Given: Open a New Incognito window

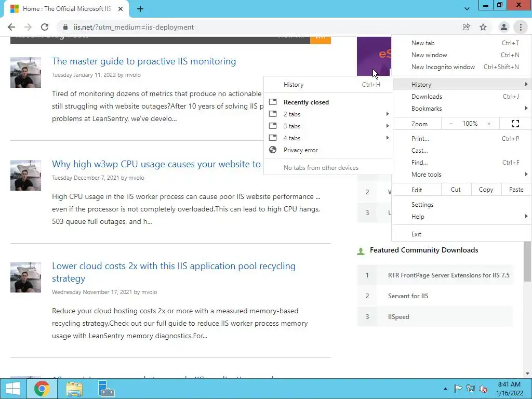Looking at the screenshot, I should 461,67.
